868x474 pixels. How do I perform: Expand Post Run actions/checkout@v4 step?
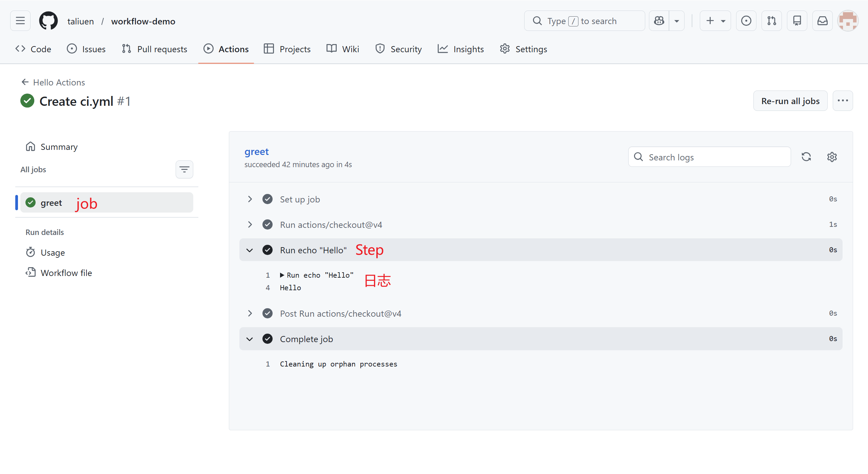click(x=250, y=314)
